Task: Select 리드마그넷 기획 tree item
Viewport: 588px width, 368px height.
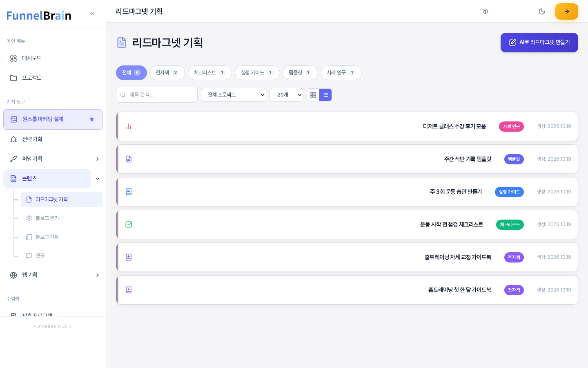Action: click(x=62, y=200)
